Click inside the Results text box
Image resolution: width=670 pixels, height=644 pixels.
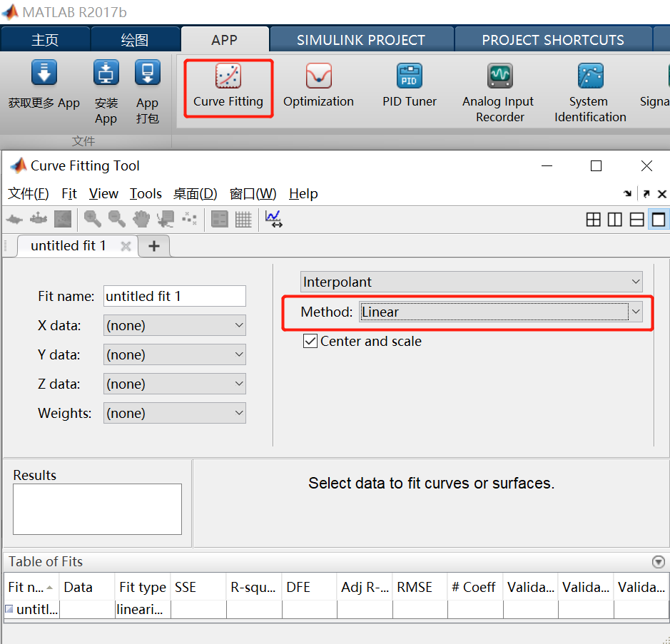[97, 509]
